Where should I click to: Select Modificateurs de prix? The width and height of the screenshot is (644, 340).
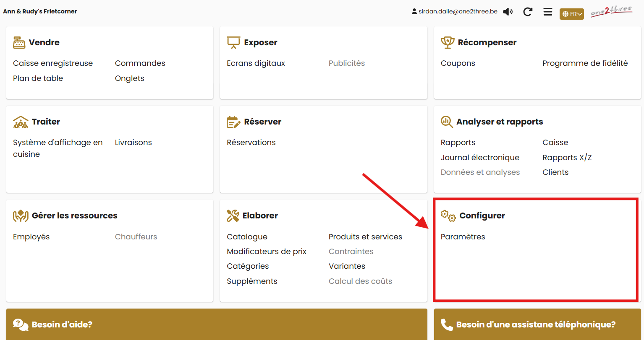click(x=267, y=252)
